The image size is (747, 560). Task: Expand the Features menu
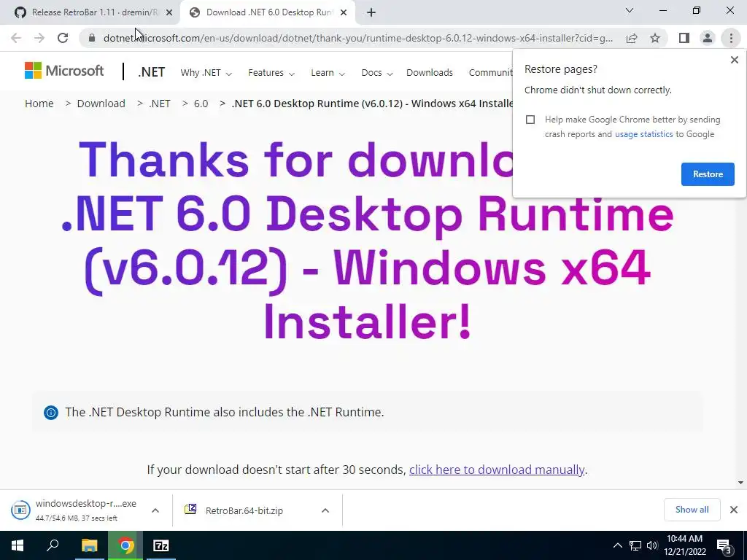(x=271, y=73)
